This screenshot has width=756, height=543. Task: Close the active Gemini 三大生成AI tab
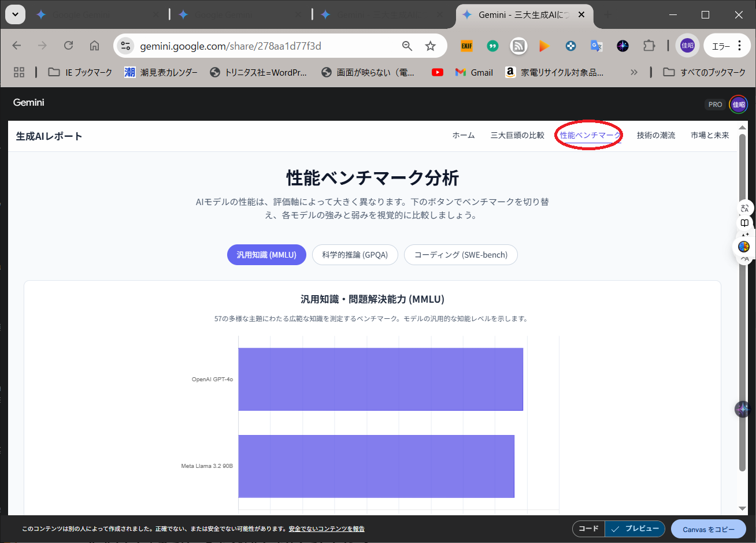click(x=581, y=15)
